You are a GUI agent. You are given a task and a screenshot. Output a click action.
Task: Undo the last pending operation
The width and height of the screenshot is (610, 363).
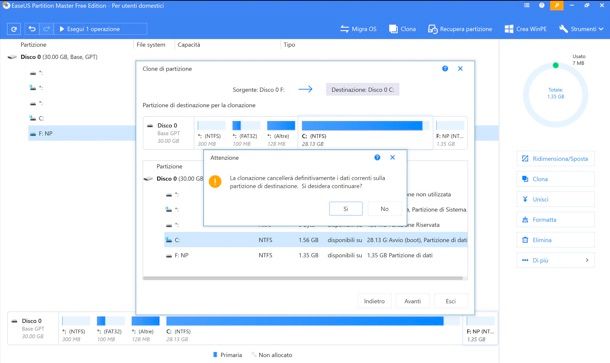(x=32, y=29)
